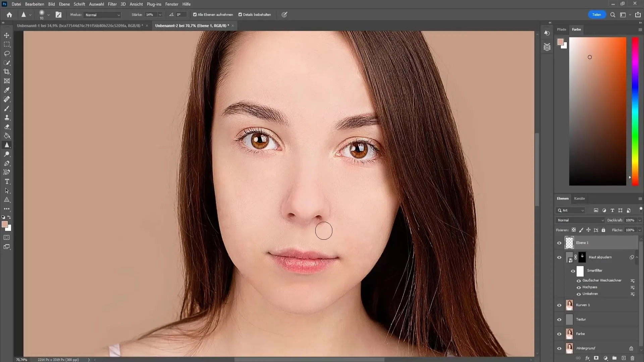Select the Lasso tool
The height and width of the screenshot is (362, 644).
(x=7, y=54)
